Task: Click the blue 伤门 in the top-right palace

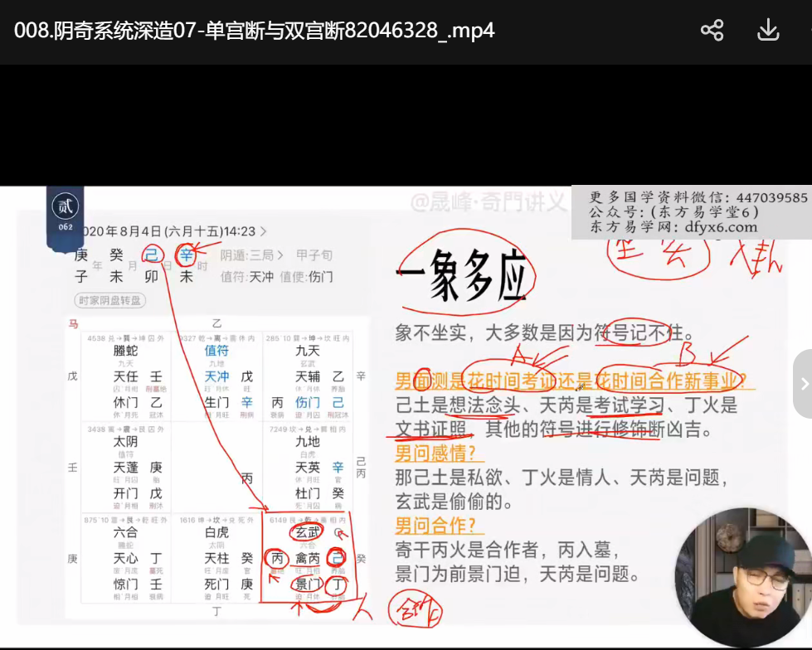Action: tap(307, 402)
